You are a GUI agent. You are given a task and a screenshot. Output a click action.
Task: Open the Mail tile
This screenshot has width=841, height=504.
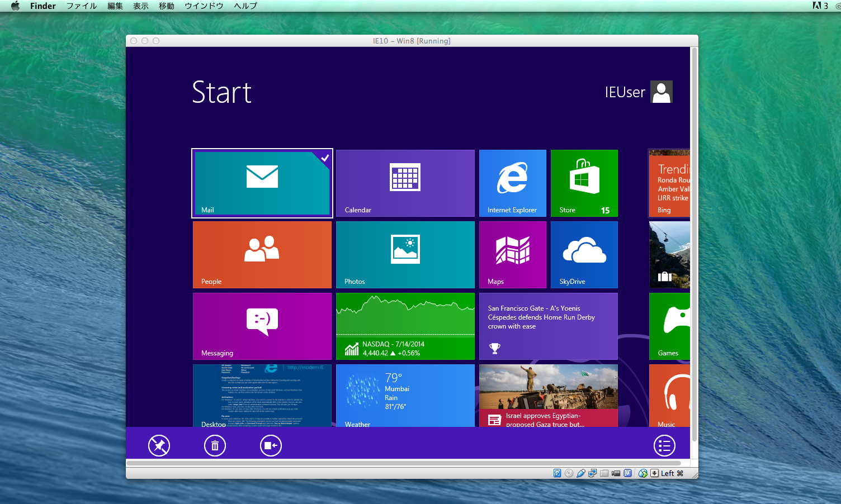pos(262,183)
